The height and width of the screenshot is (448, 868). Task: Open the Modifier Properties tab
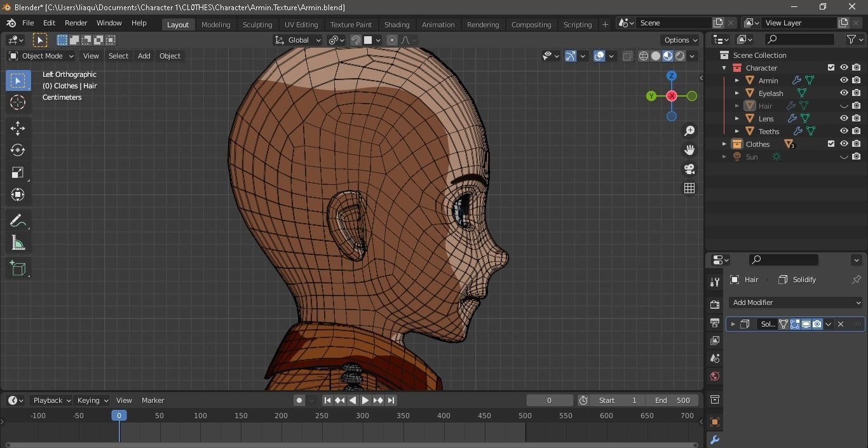(x=714, y=439)
